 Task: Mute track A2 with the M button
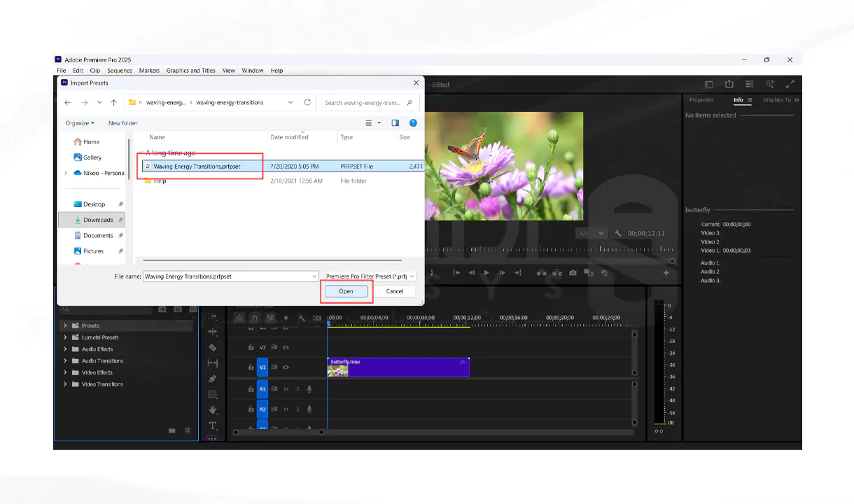(286, 409)
